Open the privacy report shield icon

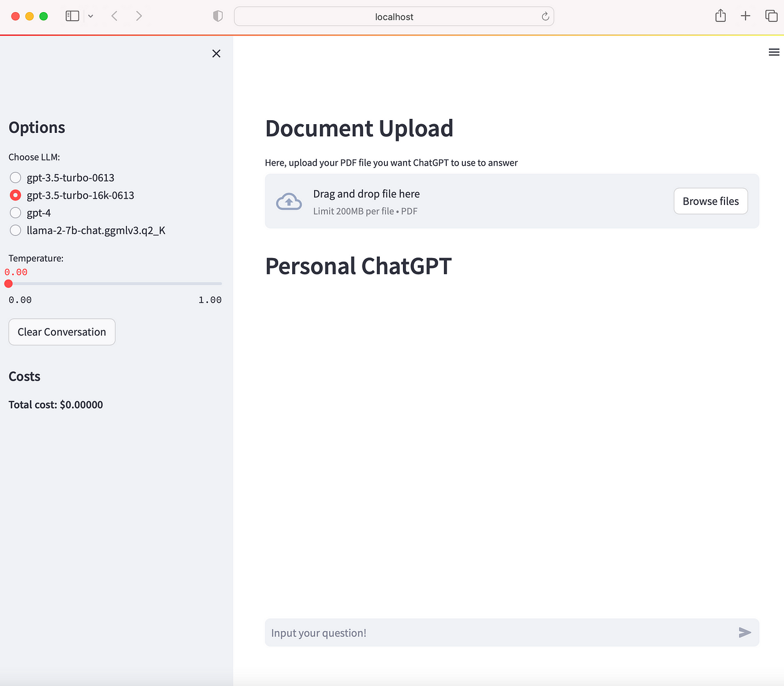(218, 16)
